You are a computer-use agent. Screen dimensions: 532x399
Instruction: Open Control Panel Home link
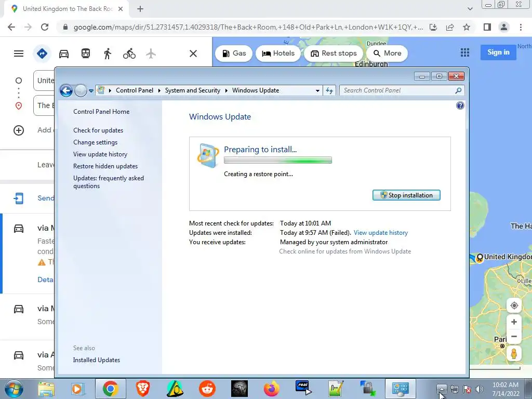[101, 112]
